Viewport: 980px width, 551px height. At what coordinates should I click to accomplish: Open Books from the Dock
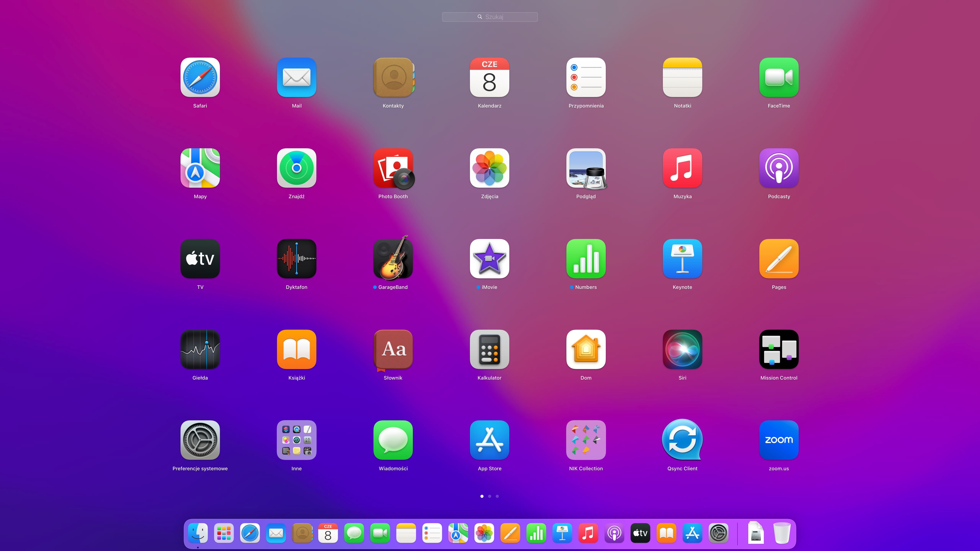666,533
